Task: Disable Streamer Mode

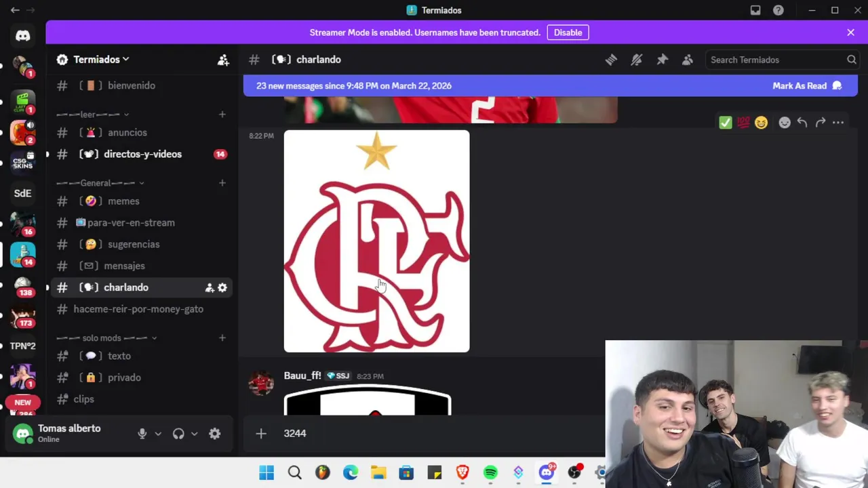Action: [x=568, y=33]
